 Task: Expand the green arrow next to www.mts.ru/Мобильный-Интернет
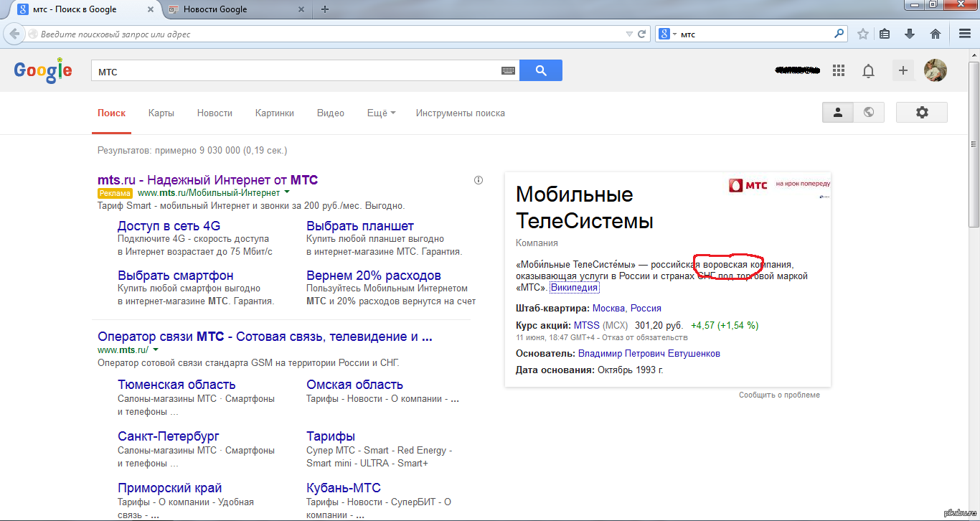pos(287,193)
